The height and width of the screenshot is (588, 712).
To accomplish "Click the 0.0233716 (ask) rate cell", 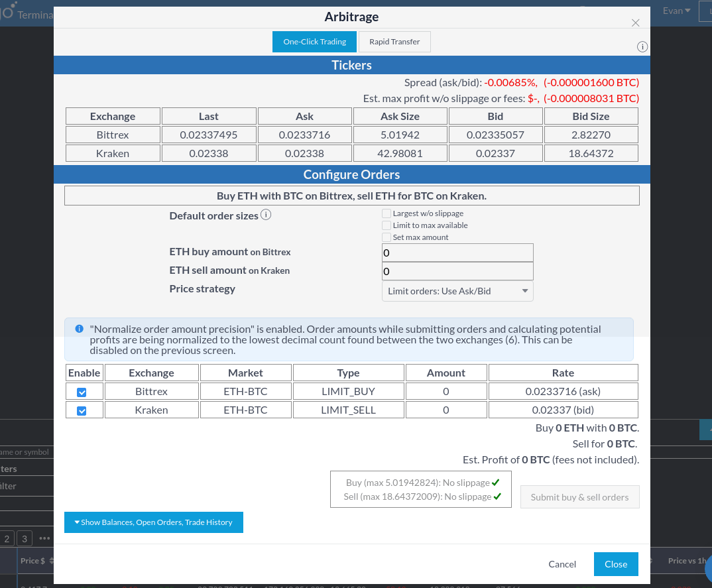I will click(563, 391).
